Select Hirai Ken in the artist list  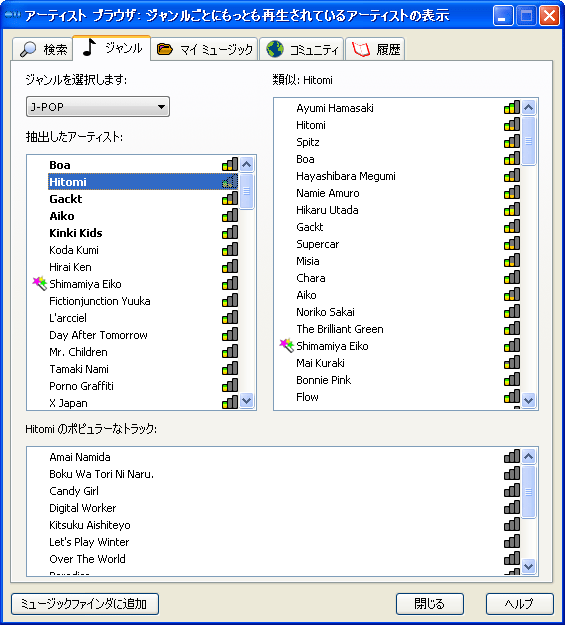[x=71, y=267]
